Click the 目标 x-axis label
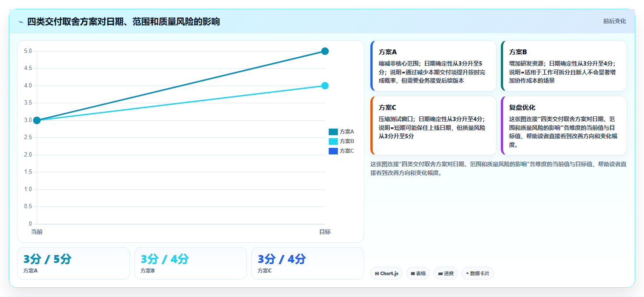 [325, 232]
